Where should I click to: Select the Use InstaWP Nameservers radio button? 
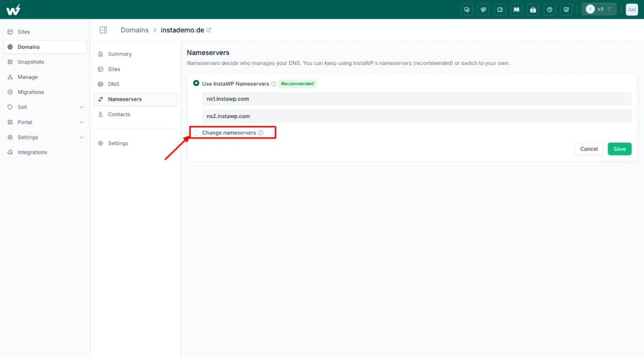[196, 84]
